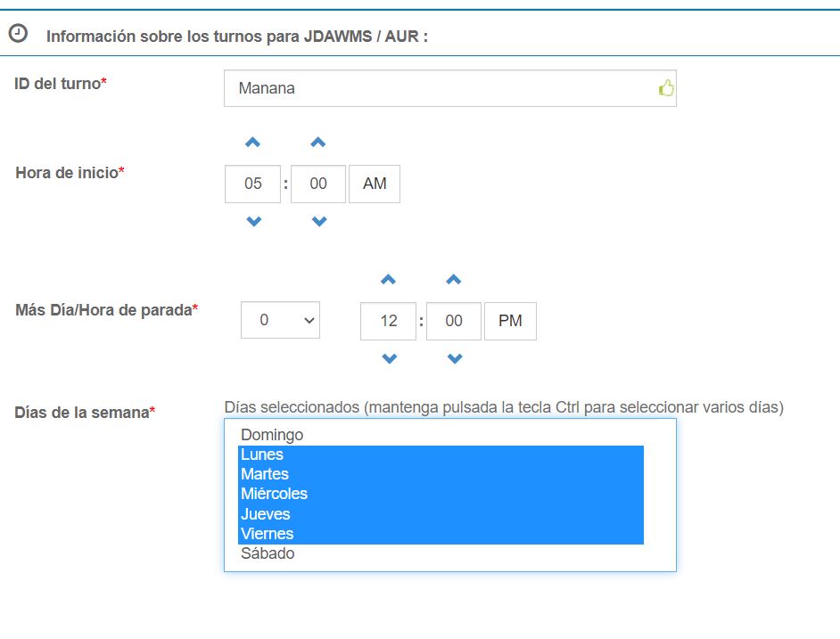Deselect Viernes in the days list
Screen dimensions: 840x639
pos(267,534)
